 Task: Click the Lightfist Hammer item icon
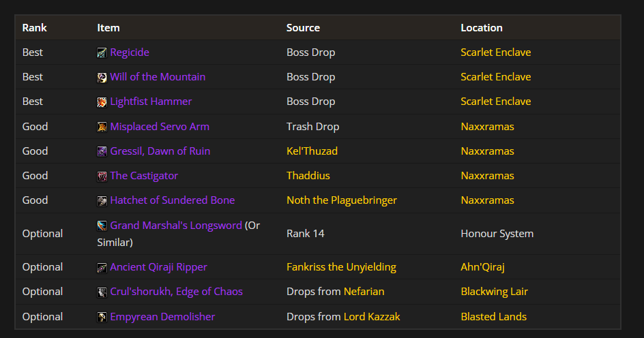(102, 102)
